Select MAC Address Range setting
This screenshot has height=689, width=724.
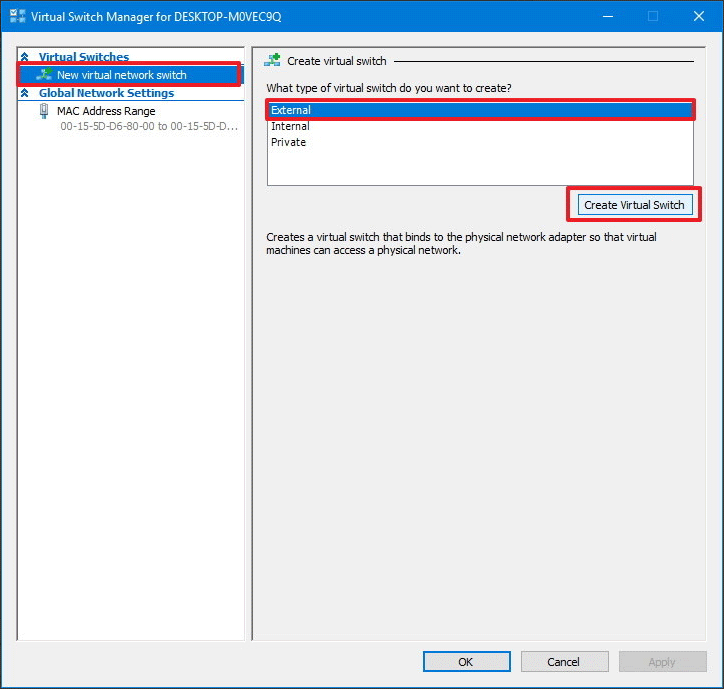106,111
